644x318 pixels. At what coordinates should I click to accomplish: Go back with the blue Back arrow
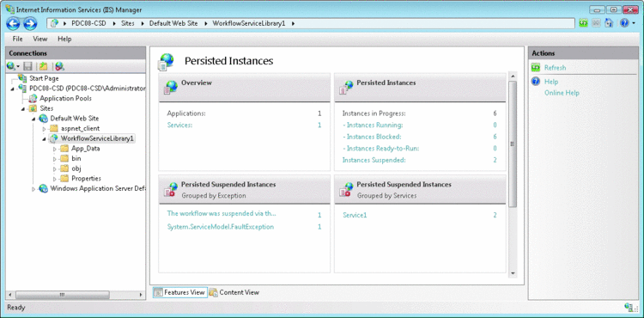13,24
